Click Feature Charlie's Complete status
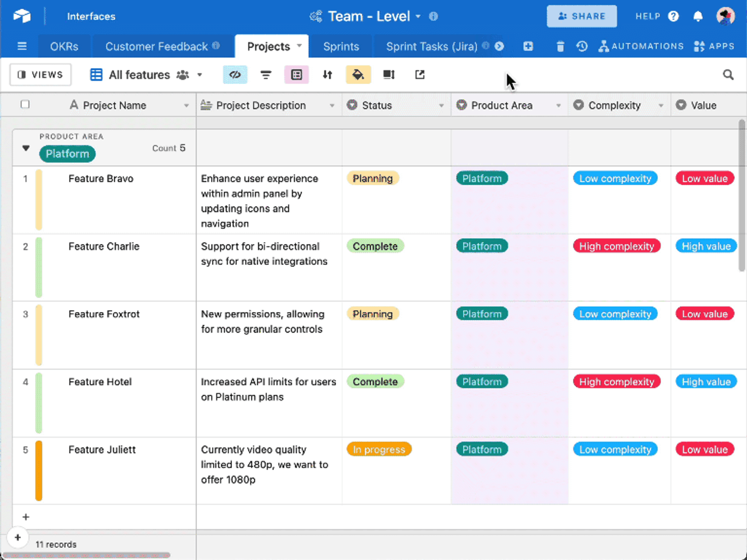The image size is (747, 560). (x=375, y=246)
